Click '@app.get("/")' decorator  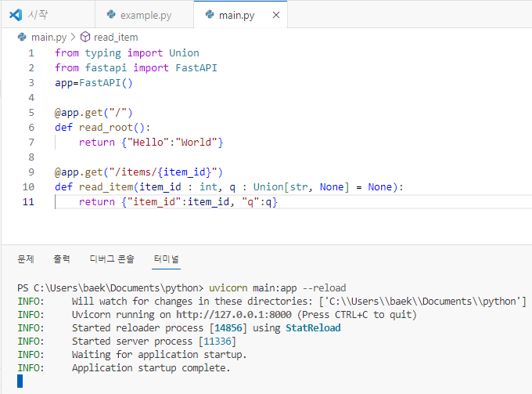tap(94, 113)
